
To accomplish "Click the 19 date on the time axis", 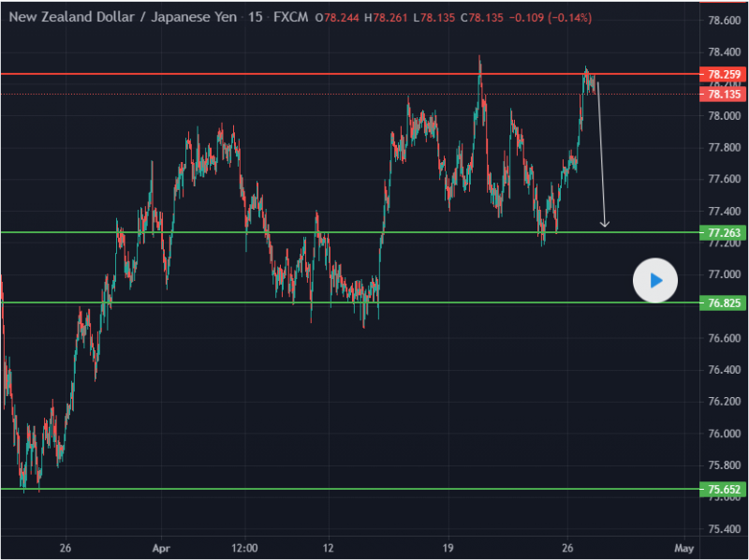I will tap(448, 547).
